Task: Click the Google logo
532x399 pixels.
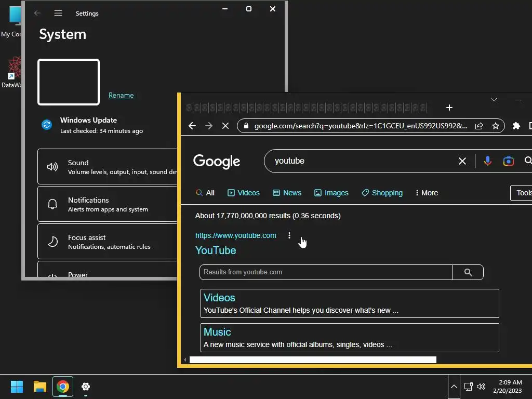Action: tap(217, 162)
